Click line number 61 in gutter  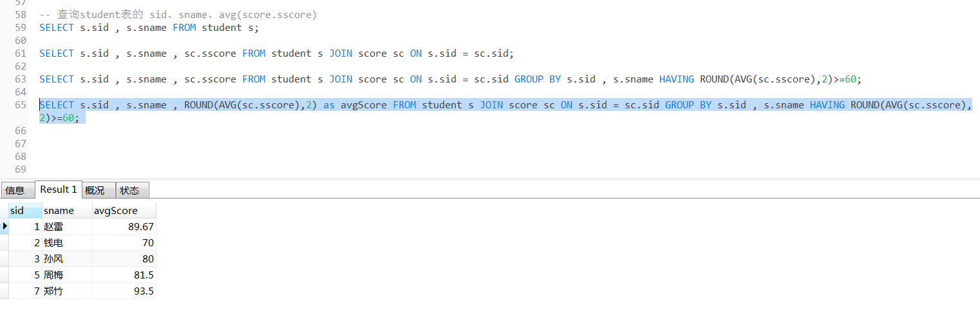20,53
